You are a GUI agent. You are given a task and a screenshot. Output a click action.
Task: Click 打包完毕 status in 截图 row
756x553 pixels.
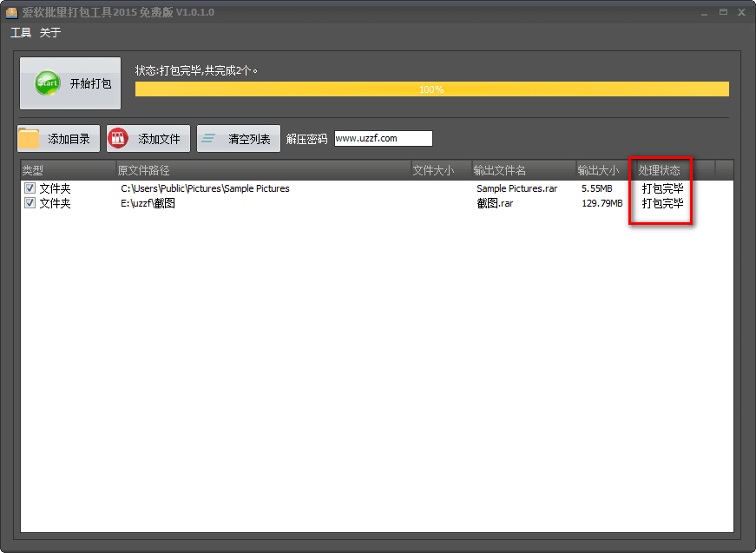(x=662, y=203)
